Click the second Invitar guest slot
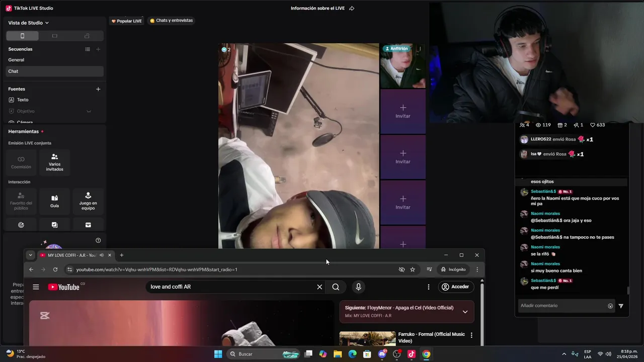This screenshot has width=644, height=362. [x=403, y=157]
